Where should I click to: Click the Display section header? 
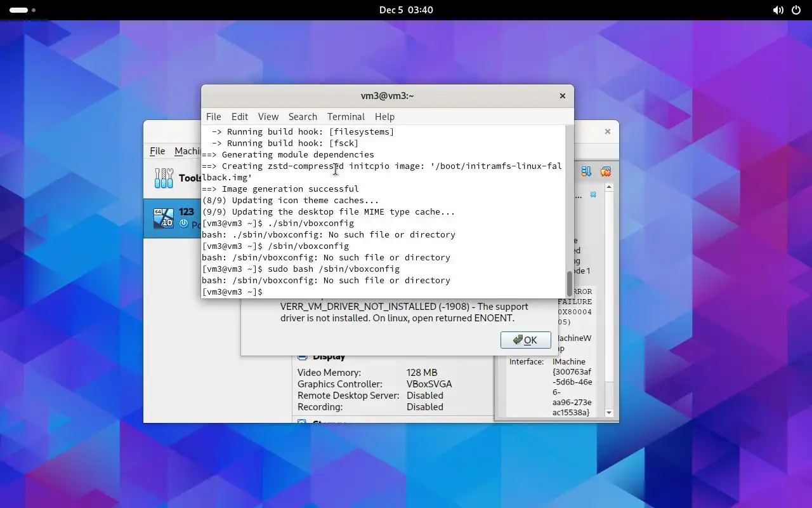(329, 357)
